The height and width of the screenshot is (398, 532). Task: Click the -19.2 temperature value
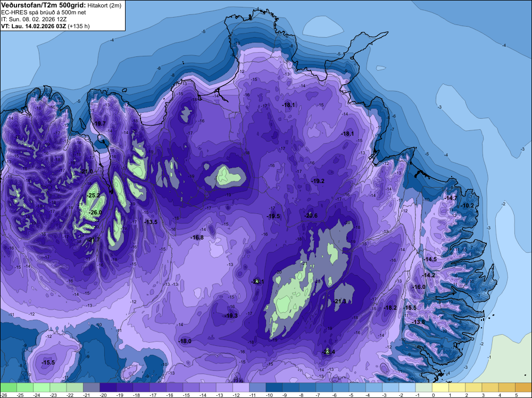[x=318, y=181]
